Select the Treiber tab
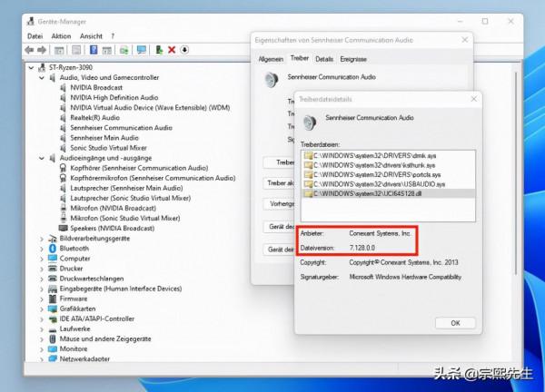This screenshot has width=545, height=392. click(x=299, y=58)
